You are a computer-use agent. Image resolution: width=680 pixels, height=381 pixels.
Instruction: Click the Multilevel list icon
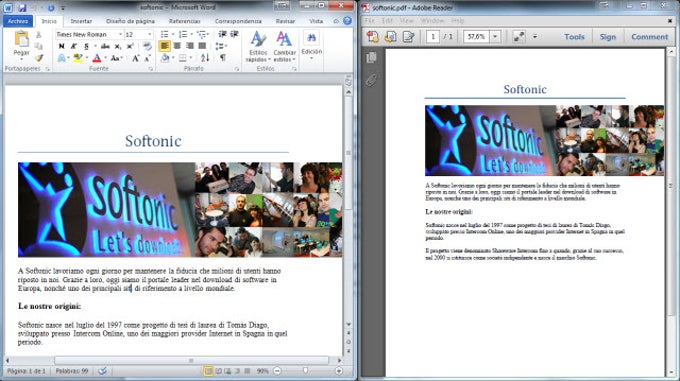(x=201, y=34)
